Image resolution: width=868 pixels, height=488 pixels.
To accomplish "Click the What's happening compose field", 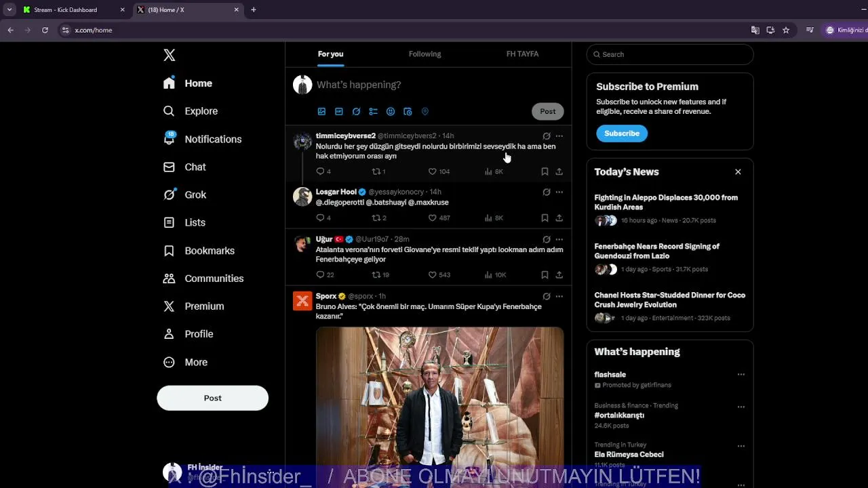I will (439, 85).
